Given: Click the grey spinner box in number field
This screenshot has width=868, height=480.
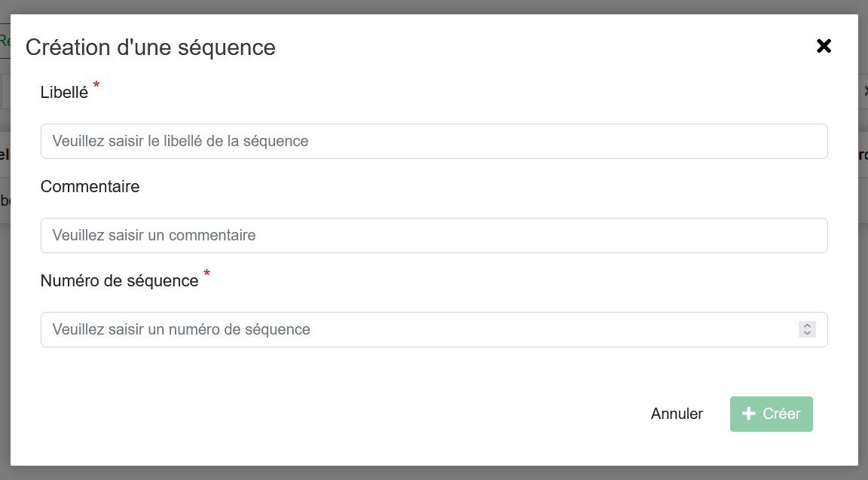Looking at the screenshot, I should click(x=807, y=329).
